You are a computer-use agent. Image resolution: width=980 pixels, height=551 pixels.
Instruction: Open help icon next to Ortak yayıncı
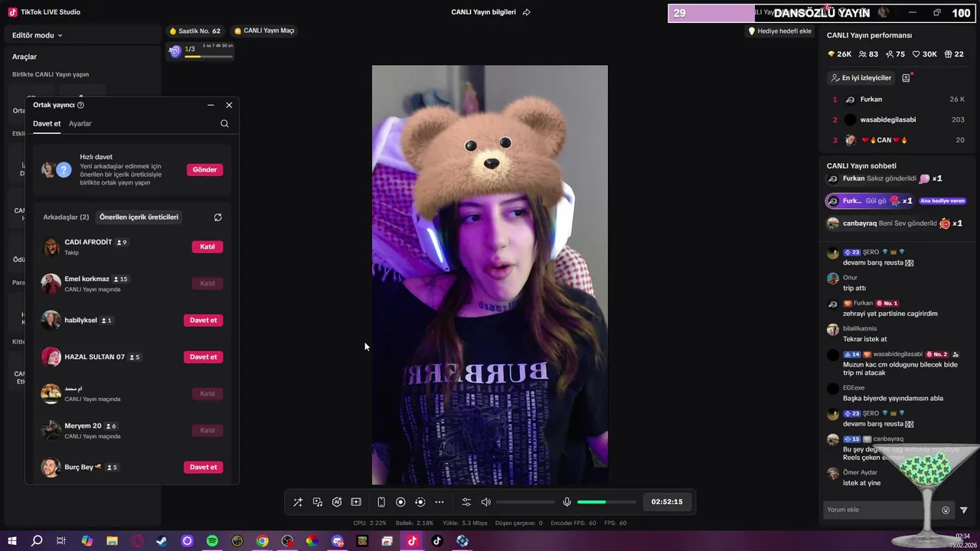tap(80, 105)
